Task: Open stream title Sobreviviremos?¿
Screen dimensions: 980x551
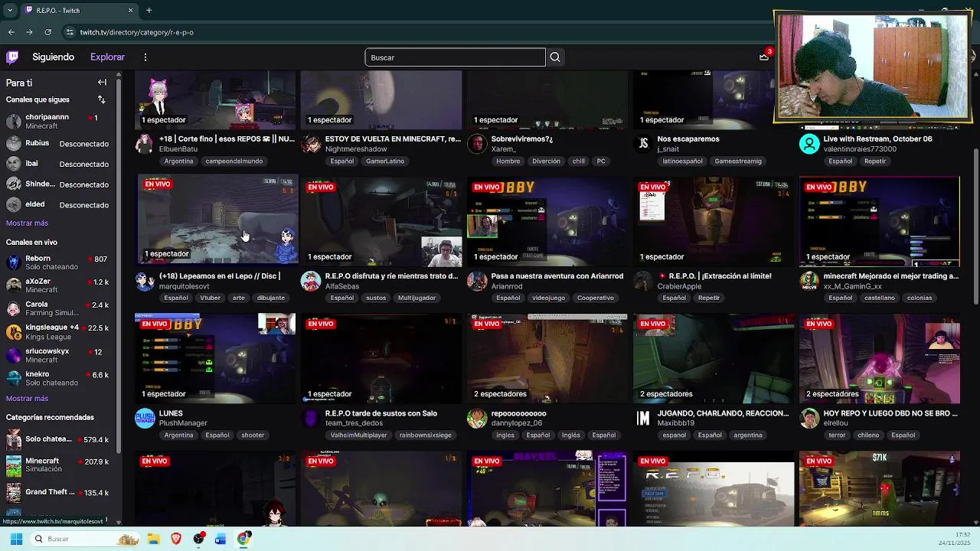Action: 521,139
